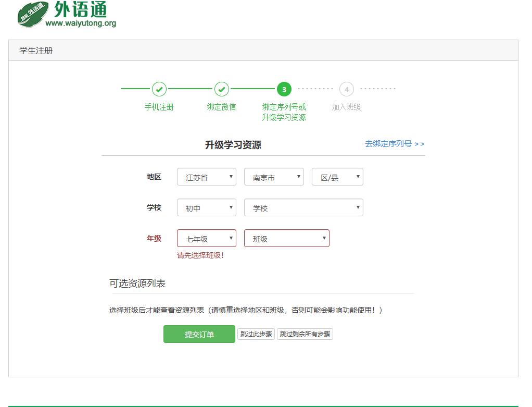Click the 提交订单 submit button
Viewport: 532px width, 407px height.
point(199,334)
